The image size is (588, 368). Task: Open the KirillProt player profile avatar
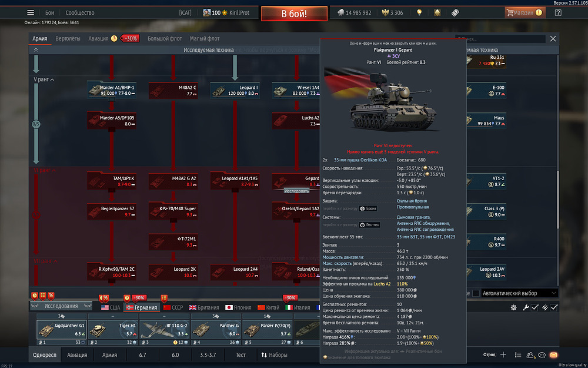pos(206,13)
